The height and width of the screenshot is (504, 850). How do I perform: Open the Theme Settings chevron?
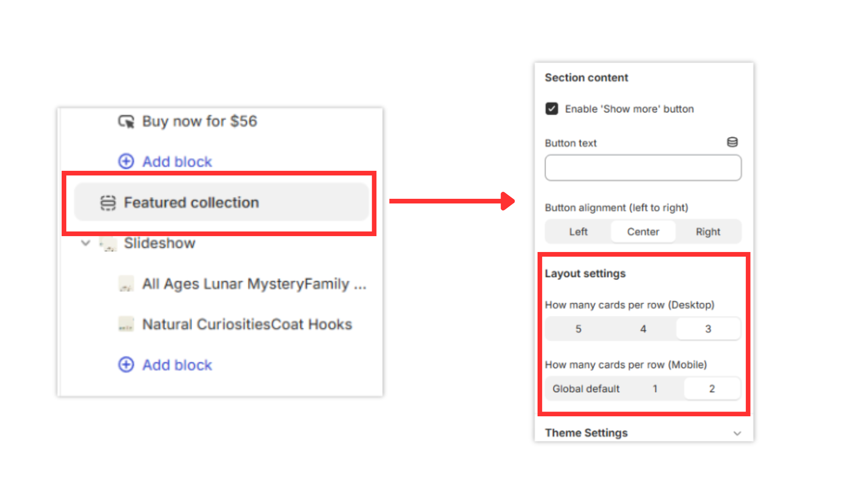pyautogui.click(x=737, y=433)
